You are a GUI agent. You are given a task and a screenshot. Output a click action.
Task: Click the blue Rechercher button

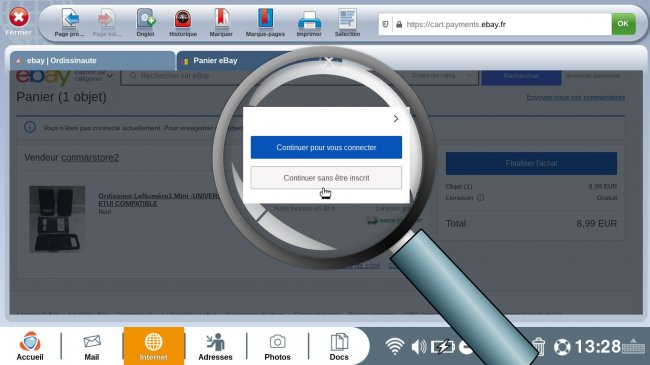pos(521,76)
